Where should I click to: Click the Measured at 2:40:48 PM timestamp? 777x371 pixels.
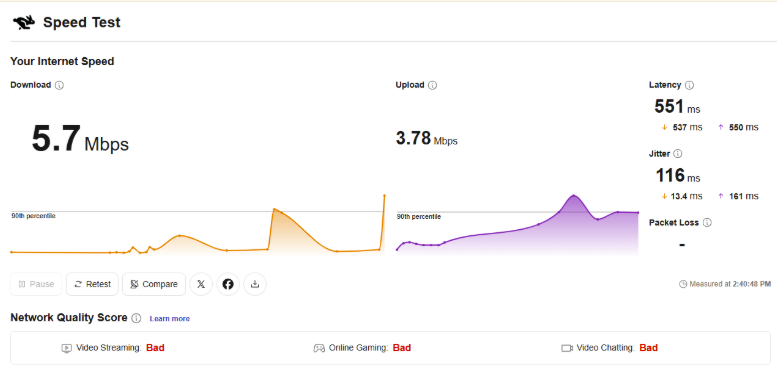730,284
